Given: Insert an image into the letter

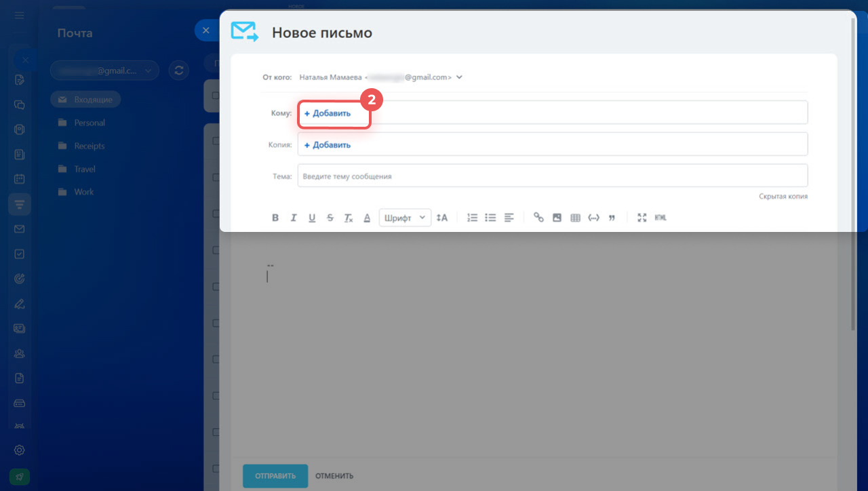Looking at the screenshot, I should click(557, 218).
